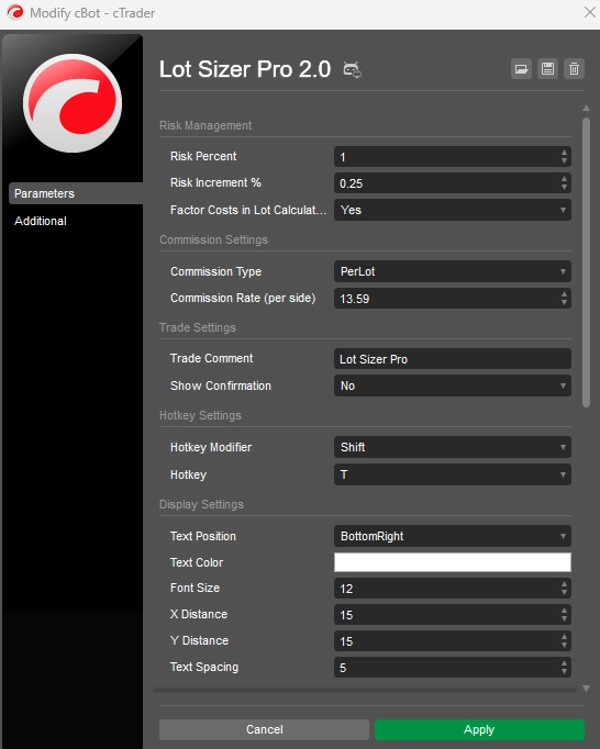Decrease Font Size with down arrow

tap(564, 593)
